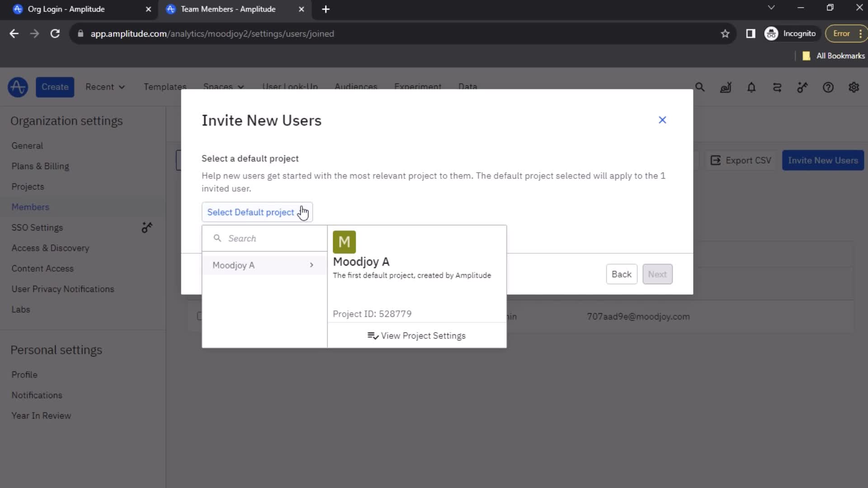Open the Templates menu item
The height and width of the screenshot is (488, 868).
click(x=165, y=87)
